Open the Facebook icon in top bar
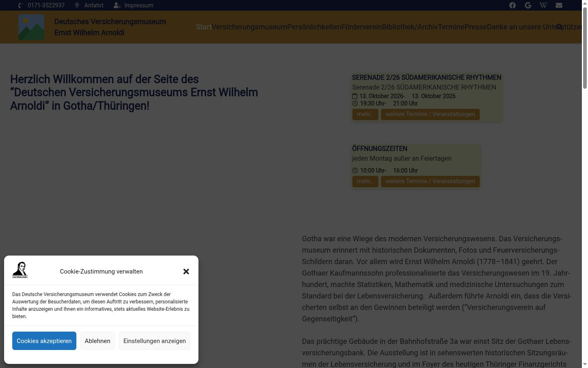Image resolution: width=588 pixels, height=368 pixels. coord(512,5)
